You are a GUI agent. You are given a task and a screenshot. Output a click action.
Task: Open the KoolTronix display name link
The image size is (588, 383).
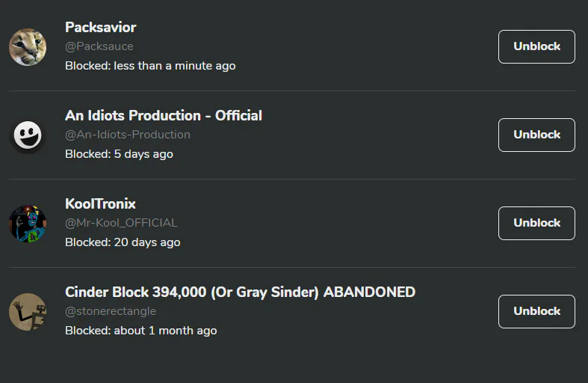[x=100, y=204]
